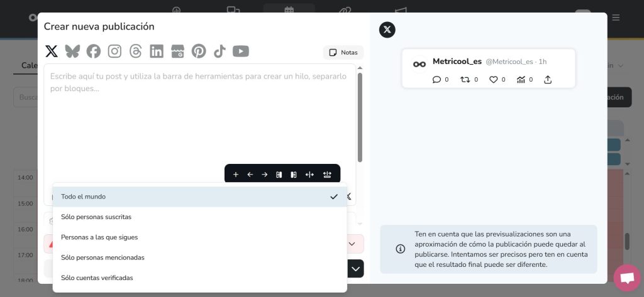644x297 pixels.
Task: Open the Notas panel
Action: click(343, 53)
